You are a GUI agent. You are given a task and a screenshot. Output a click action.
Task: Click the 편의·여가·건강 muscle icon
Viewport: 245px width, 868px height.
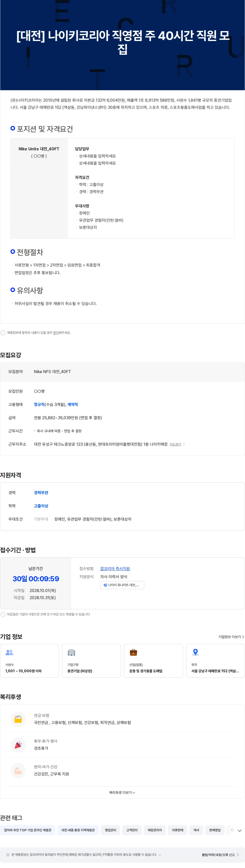pos(18,770)
